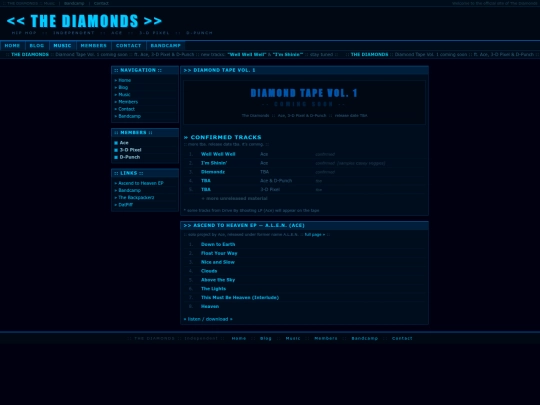The width and height of the screenshot is (540, 405).
Task: Open Members in Navigation sidebar
Action: tap(128, 102)
